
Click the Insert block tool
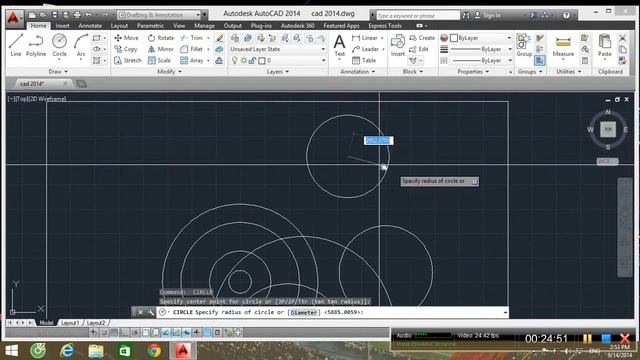tap(397, 45)
